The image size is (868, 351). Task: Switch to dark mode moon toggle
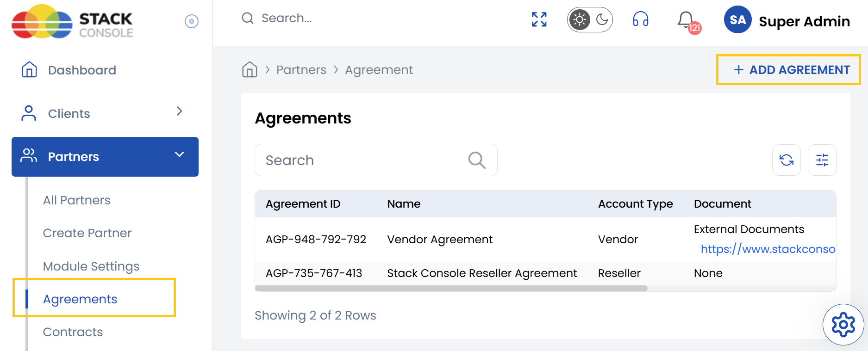point(602,19)
